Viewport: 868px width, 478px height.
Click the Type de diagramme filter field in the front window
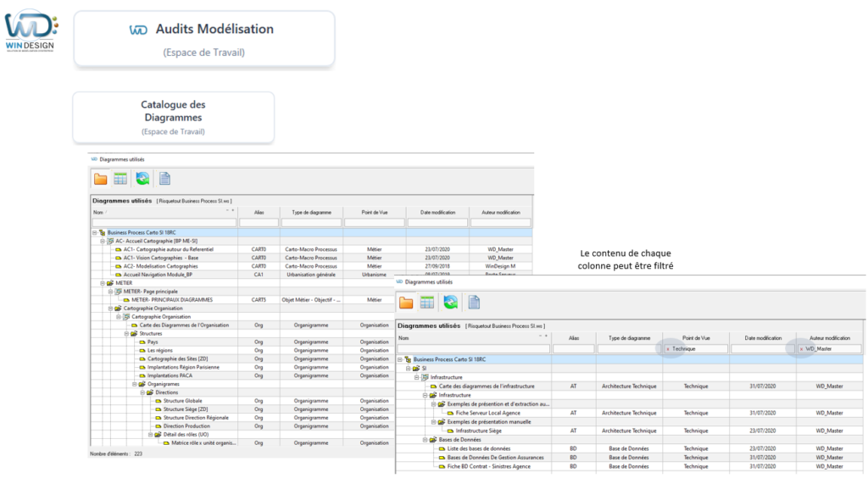[x=630, y=349]
